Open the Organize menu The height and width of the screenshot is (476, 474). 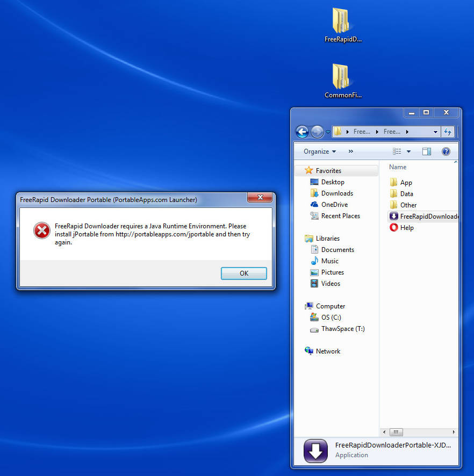(320, 152)
